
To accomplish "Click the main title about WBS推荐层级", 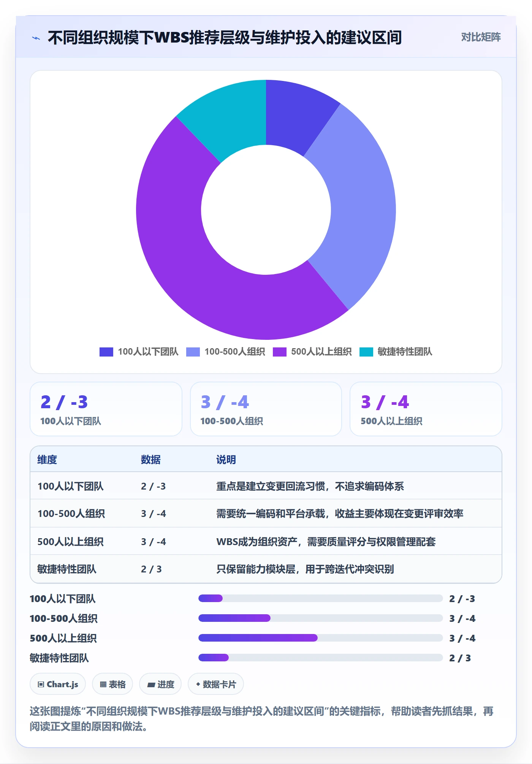I will click(x=225, y=38).
